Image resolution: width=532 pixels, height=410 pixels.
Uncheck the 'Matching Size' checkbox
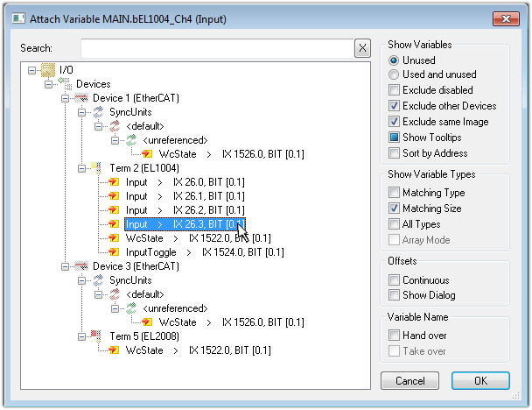coord(395,209)
